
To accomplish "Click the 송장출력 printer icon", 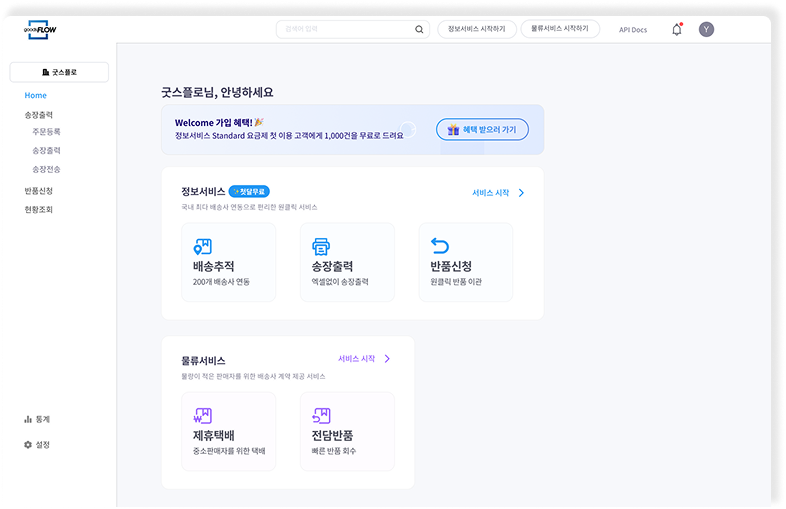I will coord(321,246).
